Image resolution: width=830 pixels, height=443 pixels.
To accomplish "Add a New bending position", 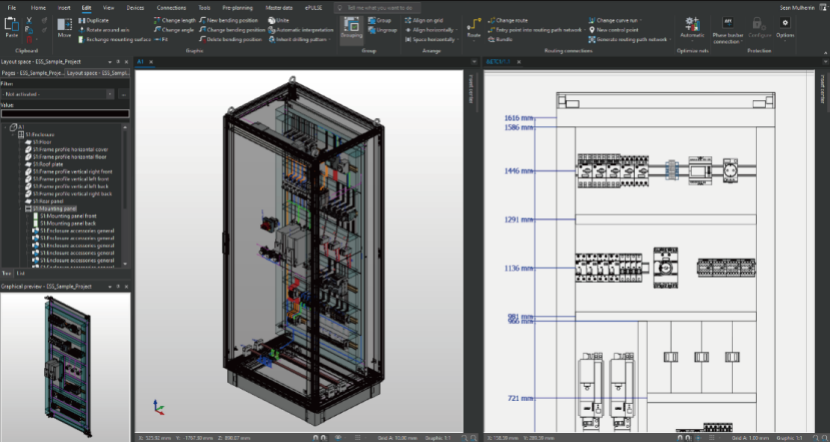I will tap(229, 21).
